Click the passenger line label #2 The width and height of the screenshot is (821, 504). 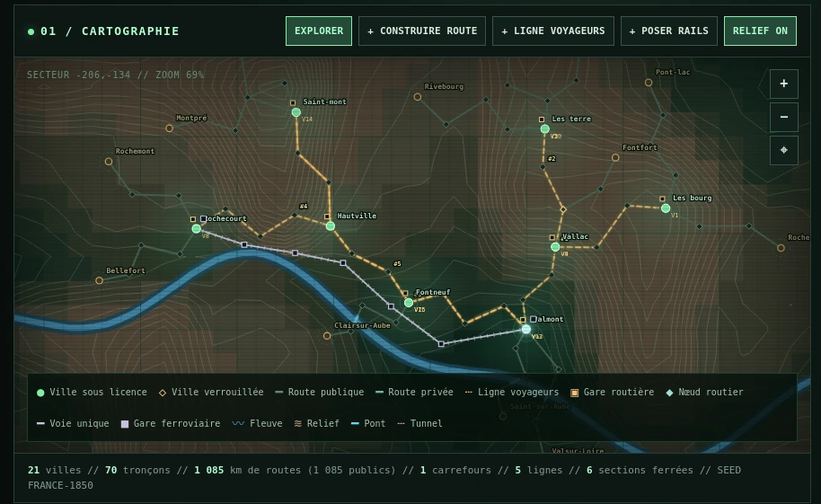tap(552, 159)
